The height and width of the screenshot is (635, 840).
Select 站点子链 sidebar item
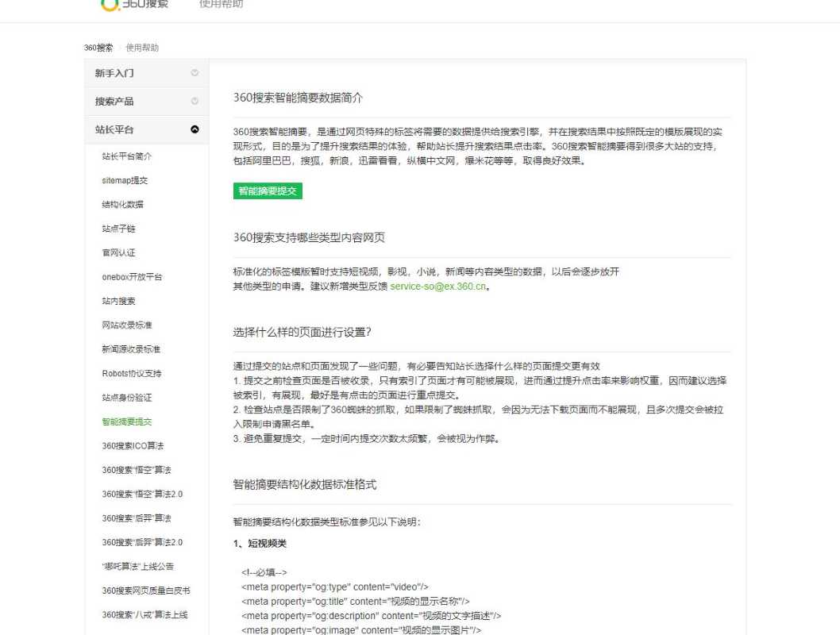tap(118, 229)
